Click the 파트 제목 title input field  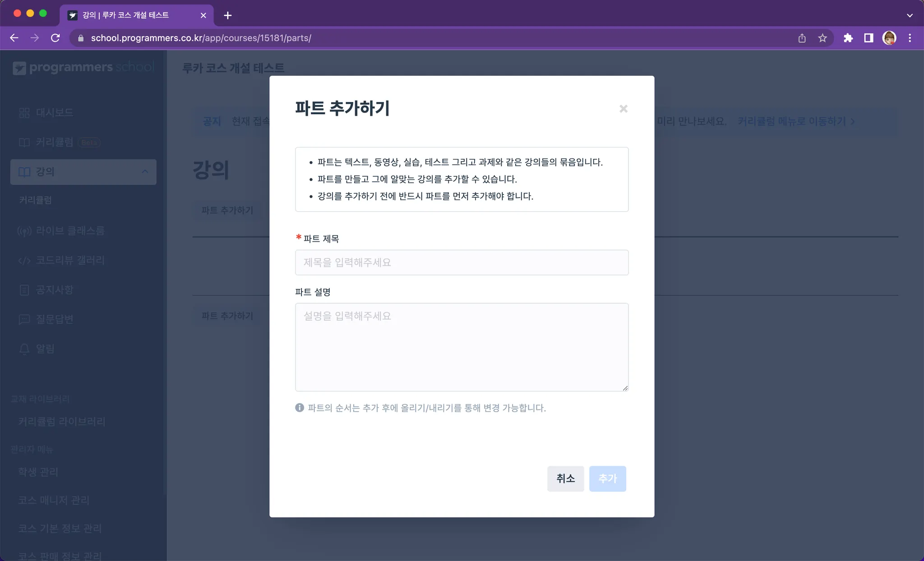(x=462, y=262)
